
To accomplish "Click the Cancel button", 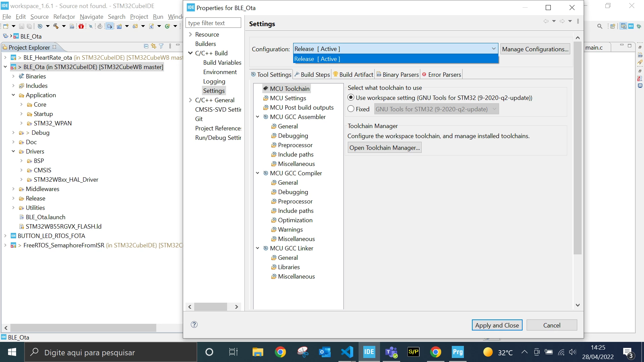I will (x=552, y=325).
